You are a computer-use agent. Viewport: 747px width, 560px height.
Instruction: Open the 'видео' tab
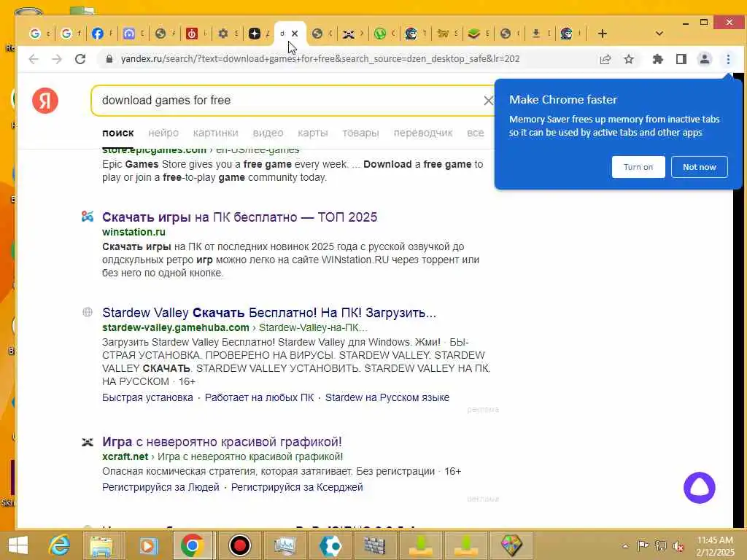click(x=268, y=133)
